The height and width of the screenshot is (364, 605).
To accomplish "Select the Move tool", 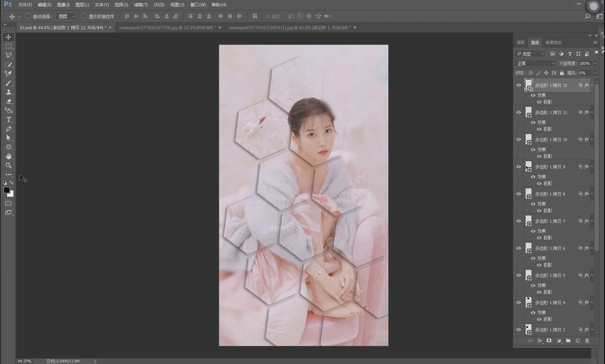I will click(8, 37).
